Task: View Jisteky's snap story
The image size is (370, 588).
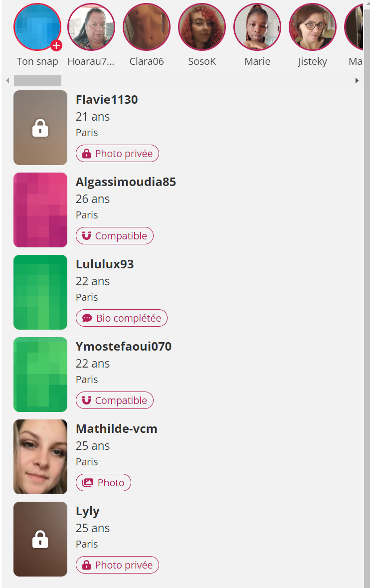Action: point(313,27)
